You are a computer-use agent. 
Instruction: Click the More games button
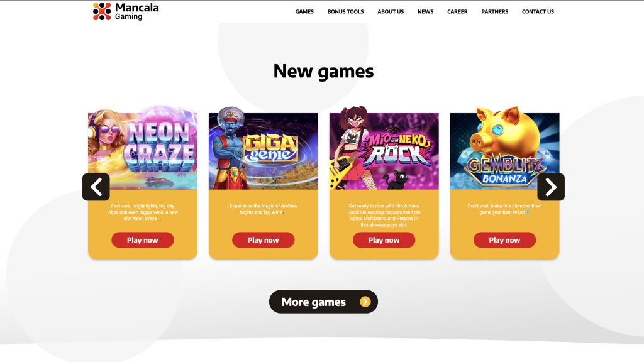[323, 302]
